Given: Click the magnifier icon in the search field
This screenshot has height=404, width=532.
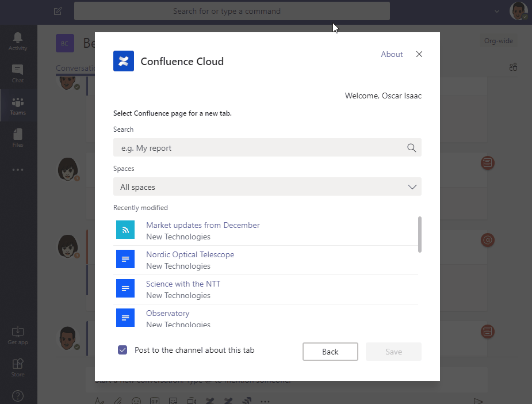Looking at the screenshot, I should point(411,148).
